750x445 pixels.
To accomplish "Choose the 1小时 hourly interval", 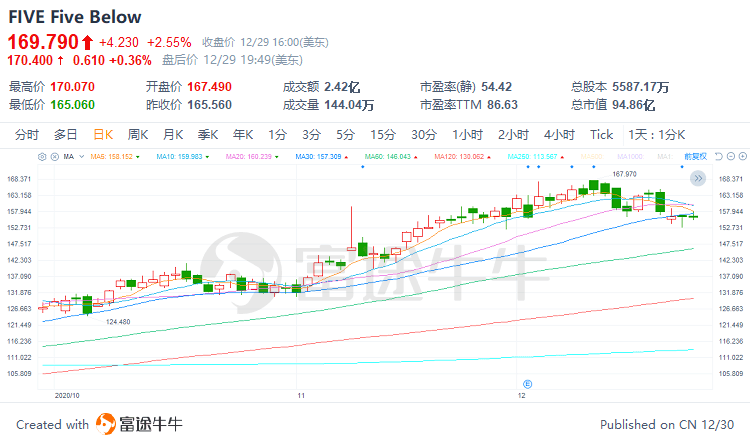I will 467,135.
